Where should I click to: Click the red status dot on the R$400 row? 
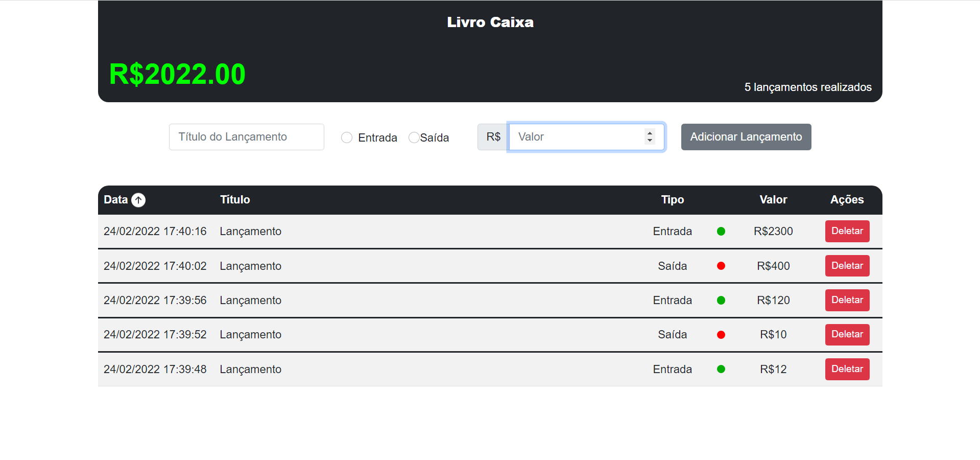[721, 266]
